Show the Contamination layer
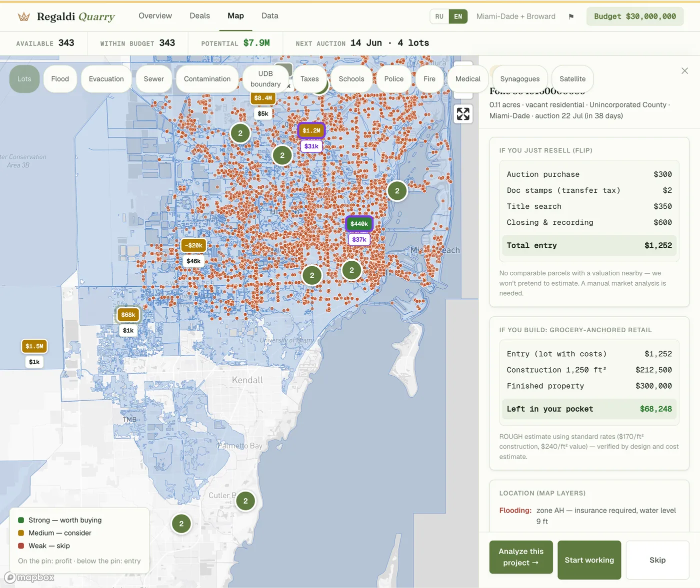The image size is (700, 588). point(207,79)
